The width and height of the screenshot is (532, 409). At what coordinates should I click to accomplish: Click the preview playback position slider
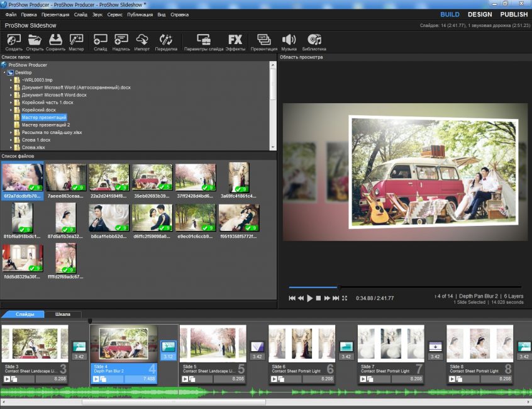click(x=405, y=288)
